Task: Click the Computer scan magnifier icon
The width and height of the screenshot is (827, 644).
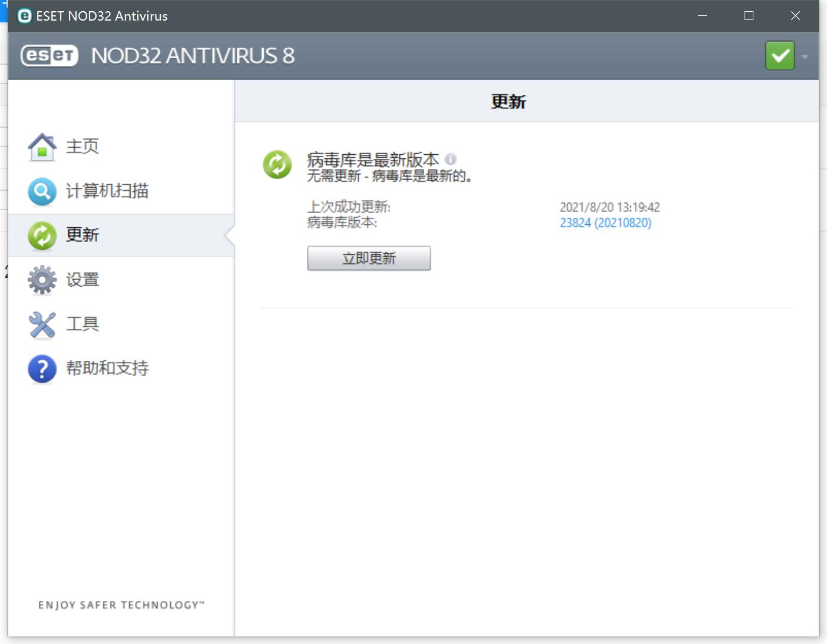Action: [x=42, y=191]
